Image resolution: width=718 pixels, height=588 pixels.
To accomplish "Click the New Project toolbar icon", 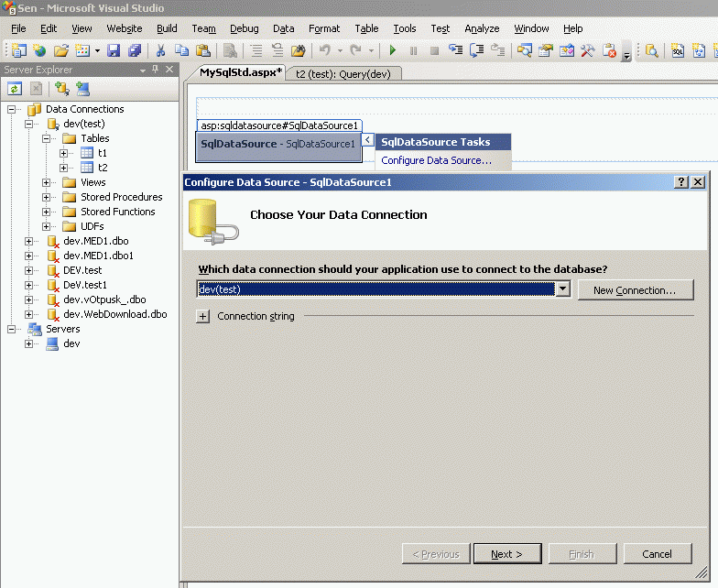I will point(18,50).
